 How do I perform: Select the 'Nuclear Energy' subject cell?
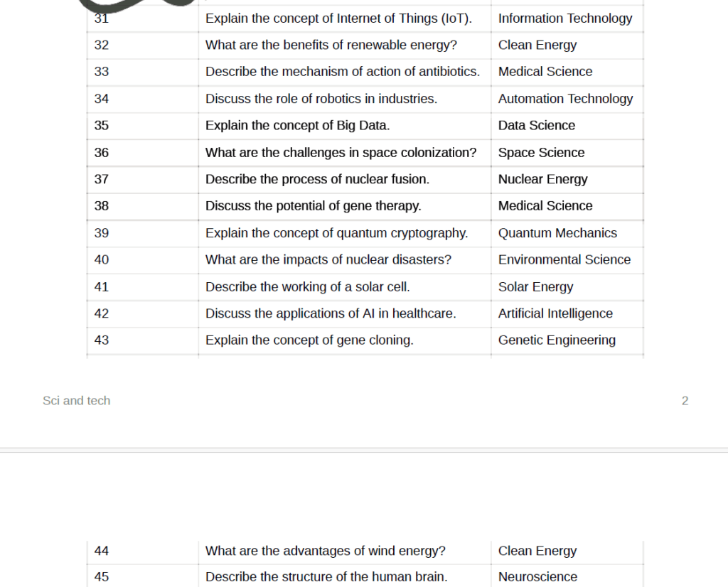click(x=542, y=179)
